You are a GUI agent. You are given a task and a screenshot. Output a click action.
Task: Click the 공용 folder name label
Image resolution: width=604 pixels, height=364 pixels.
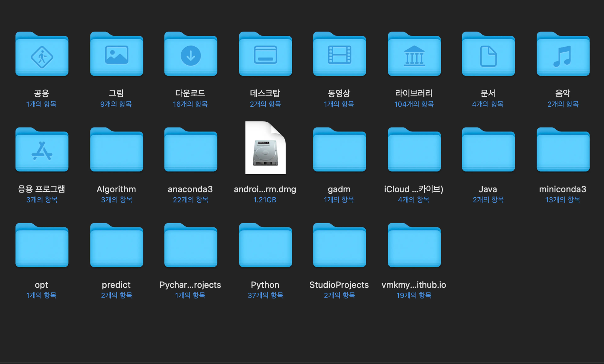coord(41,93)
